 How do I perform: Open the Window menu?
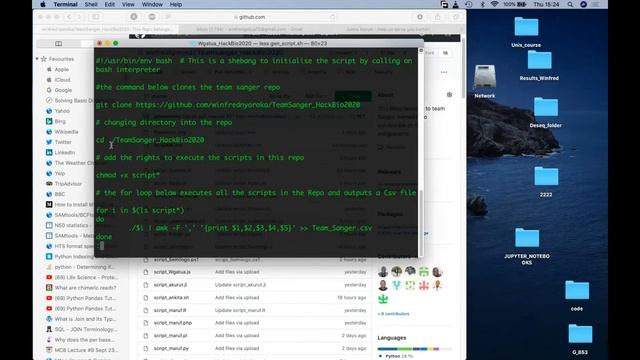[x=152, y=4]
